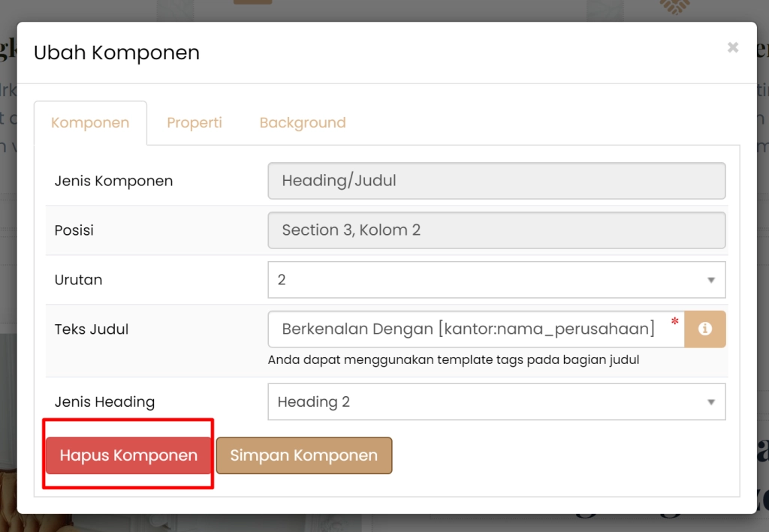Click the Urutan field label
769x532 pixels.
pyautogui.click(x=78, y=280)
